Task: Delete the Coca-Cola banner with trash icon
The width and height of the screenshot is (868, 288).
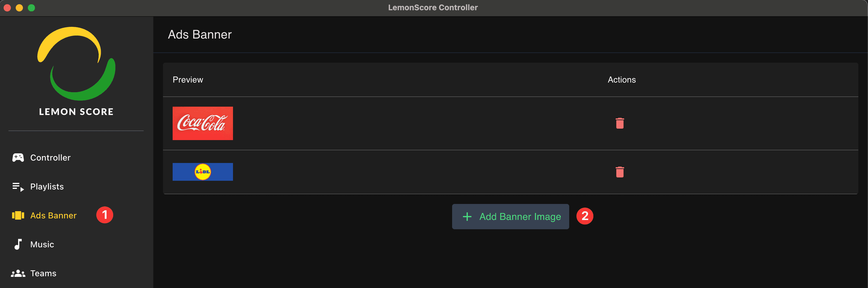Action: coord(620,123)
